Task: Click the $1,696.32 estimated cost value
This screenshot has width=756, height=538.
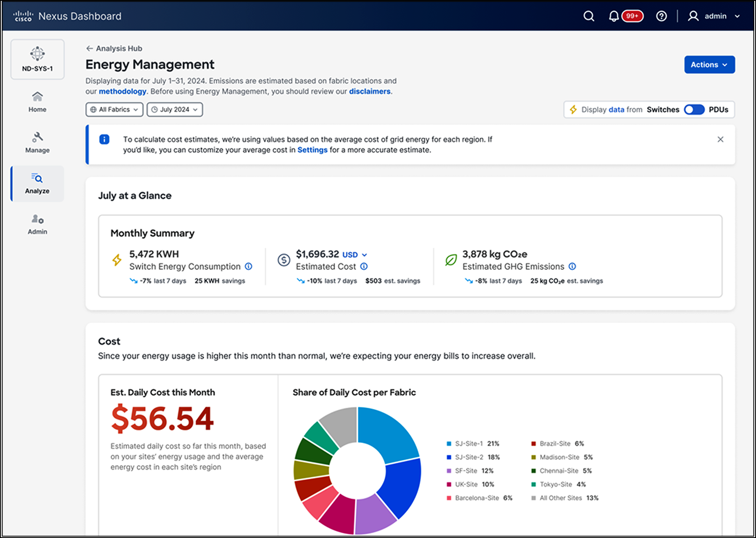Action: 317,254
